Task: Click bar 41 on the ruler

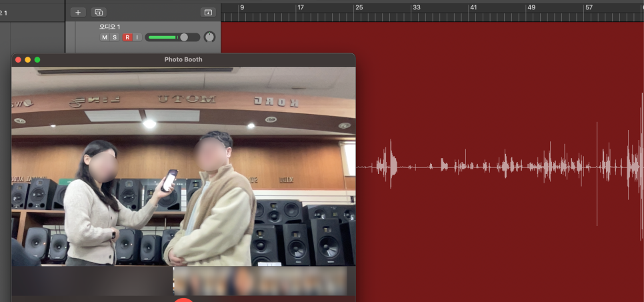Action: [473, 7]
